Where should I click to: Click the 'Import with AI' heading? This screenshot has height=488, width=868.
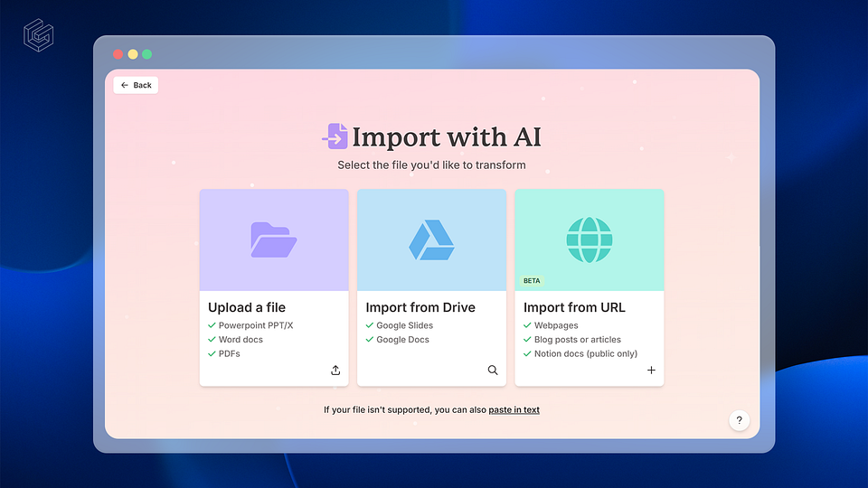click(x=446, y=137)
